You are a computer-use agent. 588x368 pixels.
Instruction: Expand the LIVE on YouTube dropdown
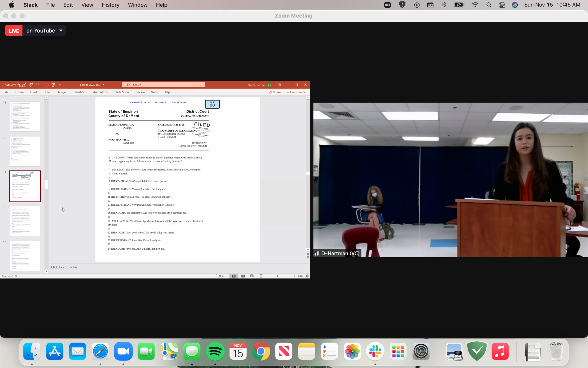pos(61,30)
